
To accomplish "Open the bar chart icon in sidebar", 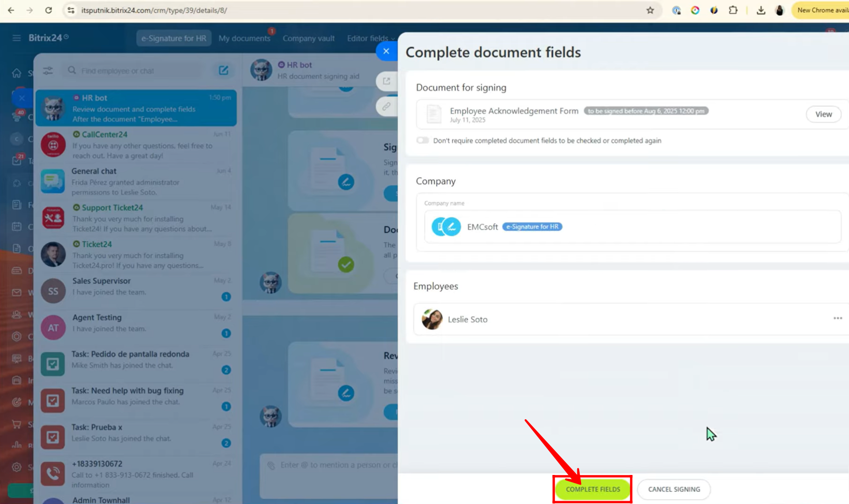I will (17, 445).
